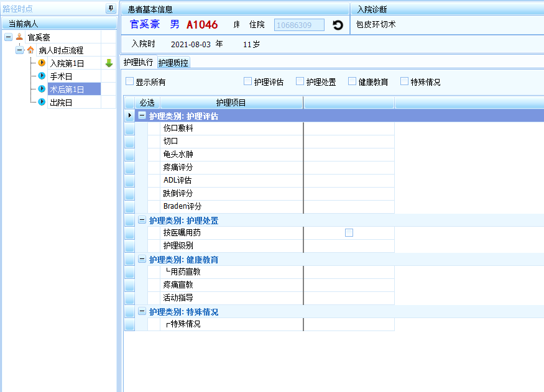
Task: Click the pin icon on 路径时点 panel
Action: click(111, 9)
